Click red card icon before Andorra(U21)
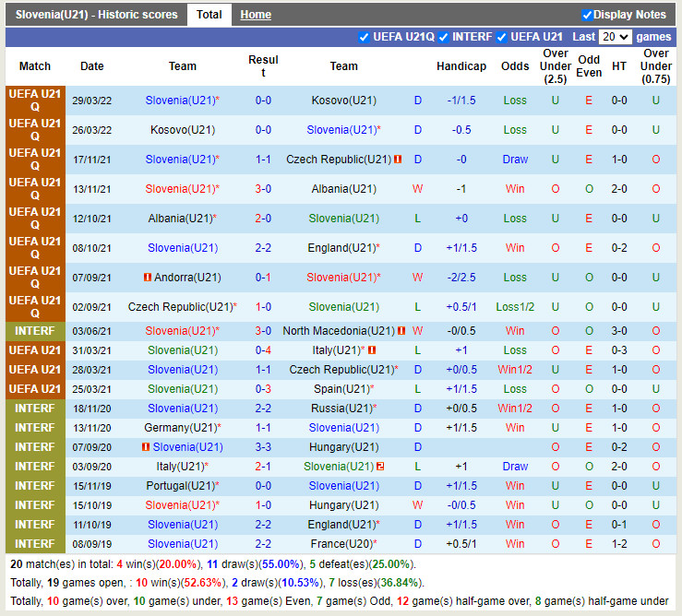The width and height of the screenshot is (682, 616). pyautogui.click(x=148, y=278)
